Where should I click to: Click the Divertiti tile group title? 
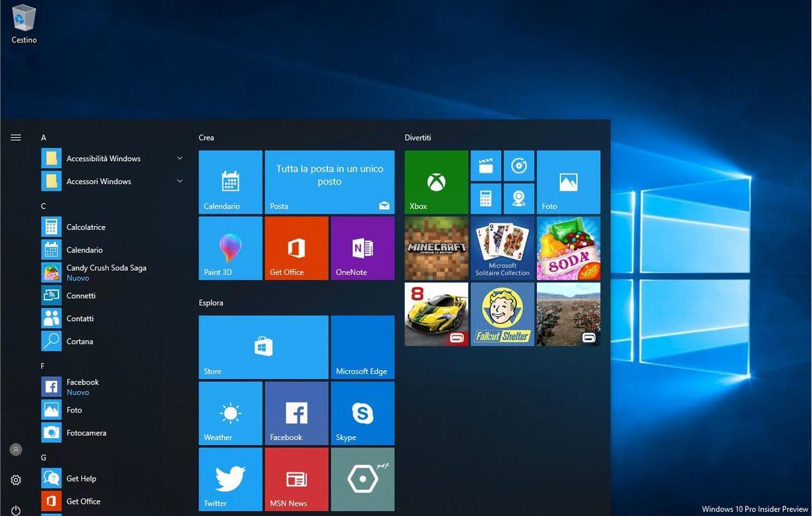[418, 138]
